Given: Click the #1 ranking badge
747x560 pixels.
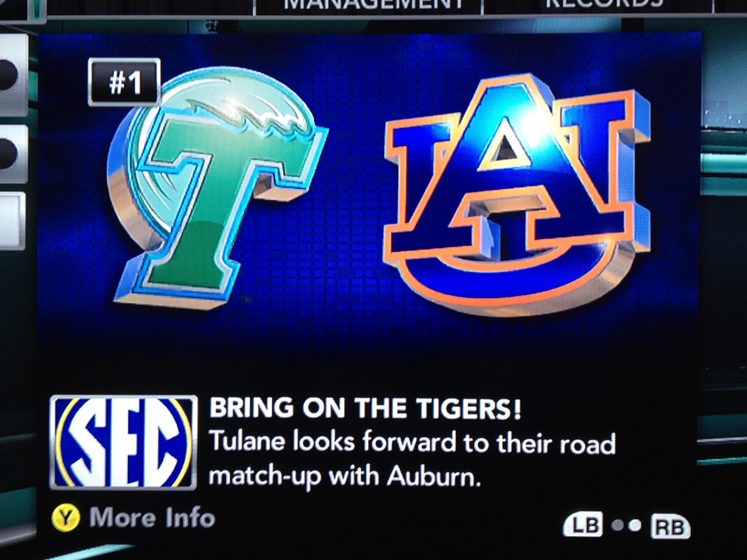Looking at the screenshot, I should (125, 82).
